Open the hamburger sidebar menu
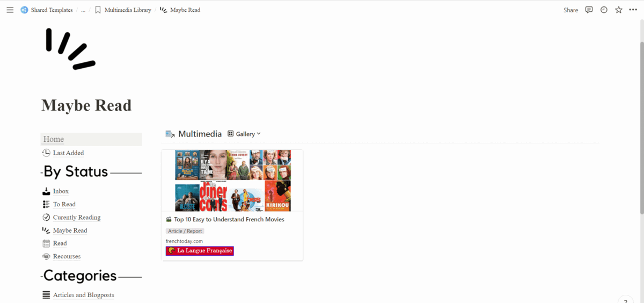 tap(10, 10)
